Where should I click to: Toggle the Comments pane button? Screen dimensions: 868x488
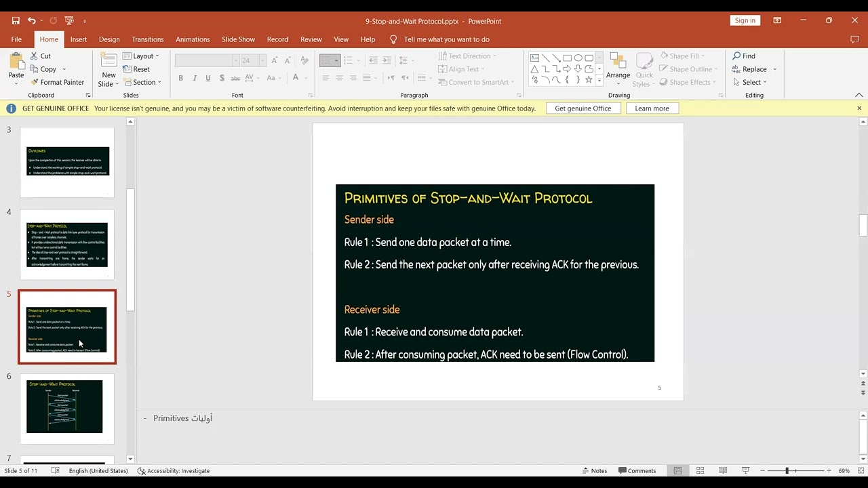point(637,471)
